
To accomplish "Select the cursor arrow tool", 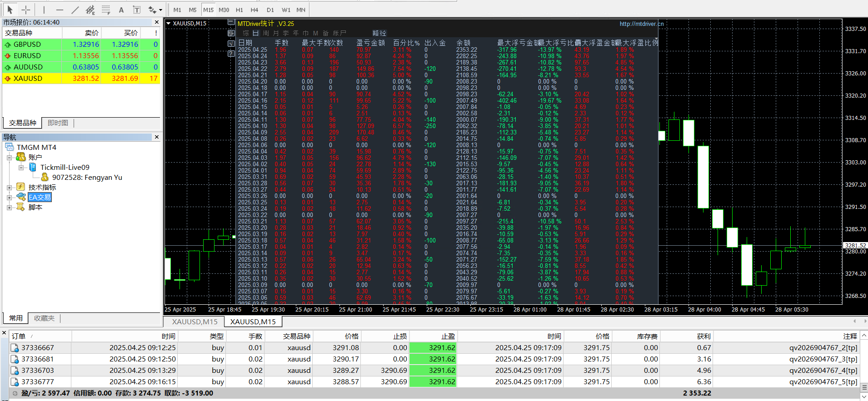I will tap(10, 10).
